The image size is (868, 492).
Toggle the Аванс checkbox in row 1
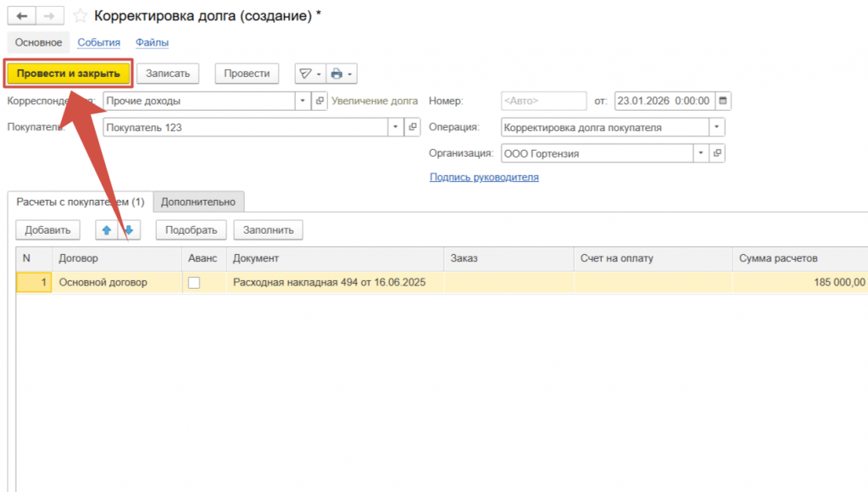tap(193, 283)
